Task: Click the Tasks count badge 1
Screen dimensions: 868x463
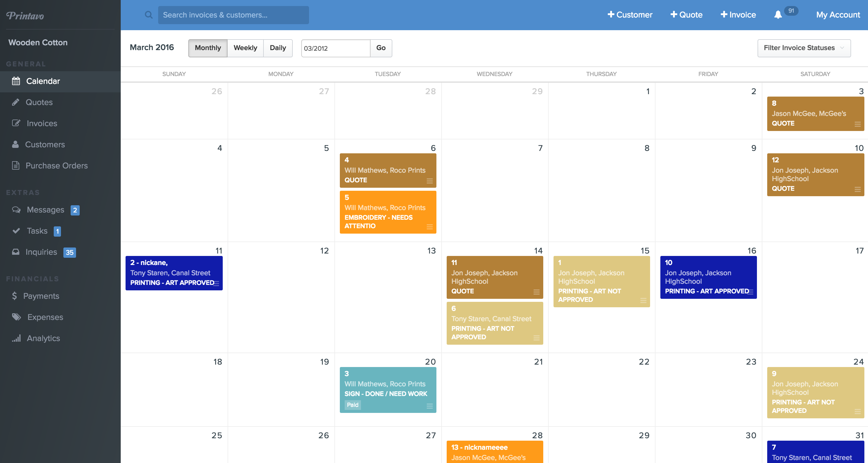Action: pyautogui.click(x=57, y=231)
